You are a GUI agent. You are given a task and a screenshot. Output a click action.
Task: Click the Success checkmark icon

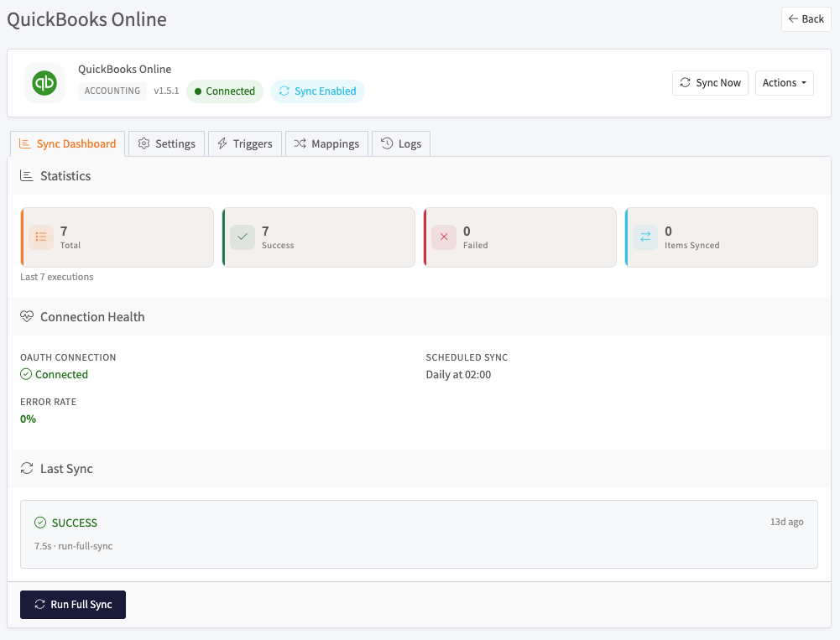click(243, 237)
